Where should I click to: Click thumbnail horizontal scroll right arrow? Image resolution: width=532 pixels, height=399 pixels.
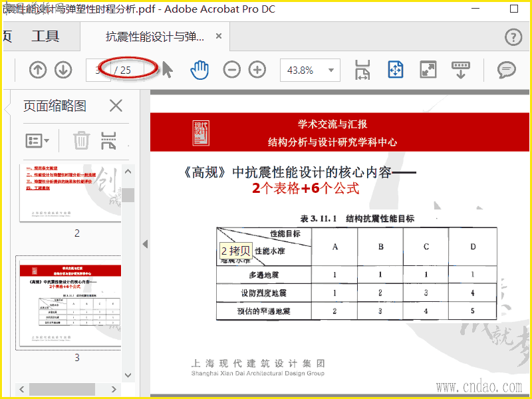(x=114, y=389)
